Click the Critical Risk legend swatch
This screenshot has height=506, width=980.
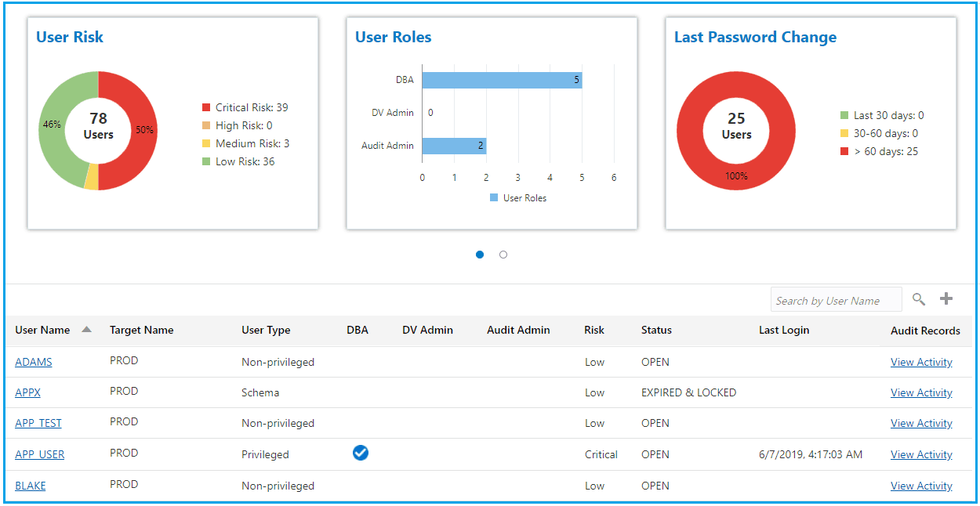(x=206, y=107)
